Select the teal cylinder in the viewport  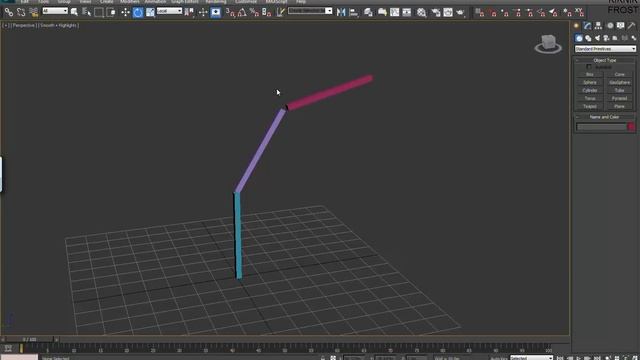coord(238,236)
